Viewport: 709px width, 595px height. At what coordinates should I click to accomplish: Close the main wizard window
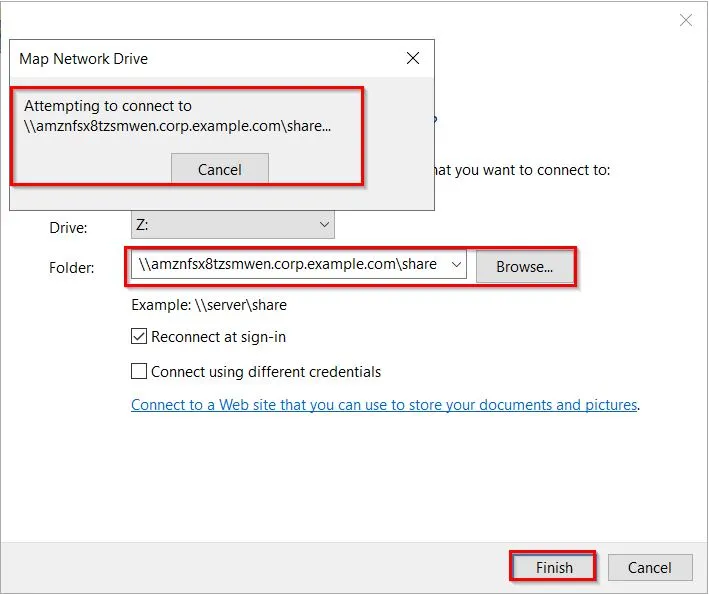686,20
